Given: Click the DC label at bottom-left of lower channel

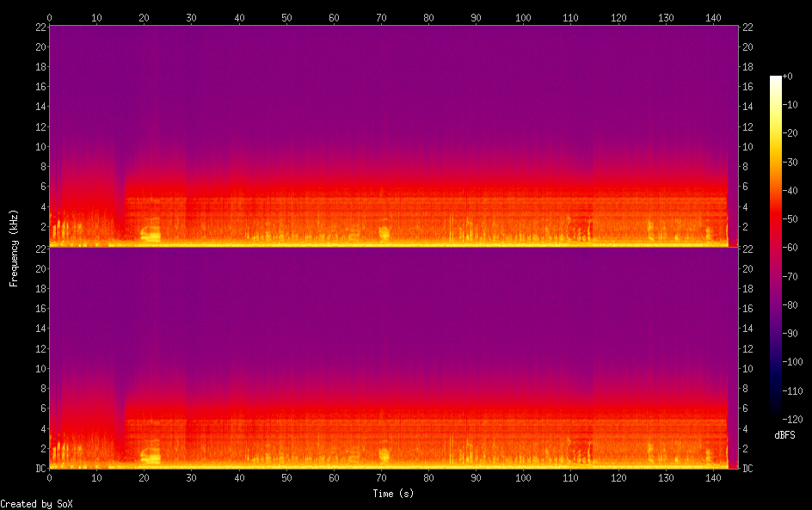Looking at the screenshot, I should (x=38, y=469).
